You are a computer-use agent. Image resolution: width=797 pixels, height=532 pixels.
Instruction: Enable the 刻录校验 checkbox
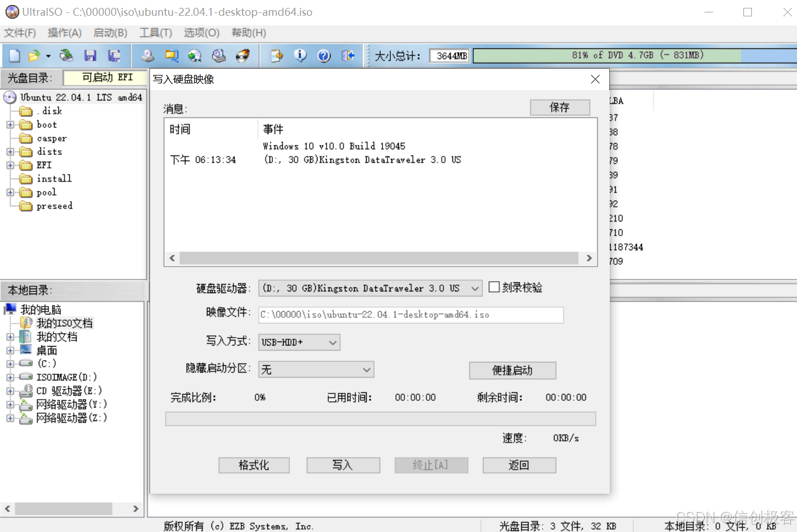494,287
